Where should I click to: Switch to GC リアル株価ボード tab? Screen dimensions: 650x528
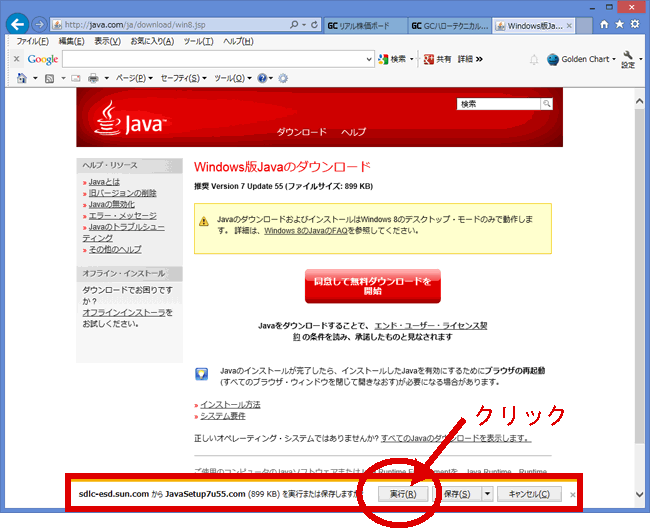coord(366,26)
